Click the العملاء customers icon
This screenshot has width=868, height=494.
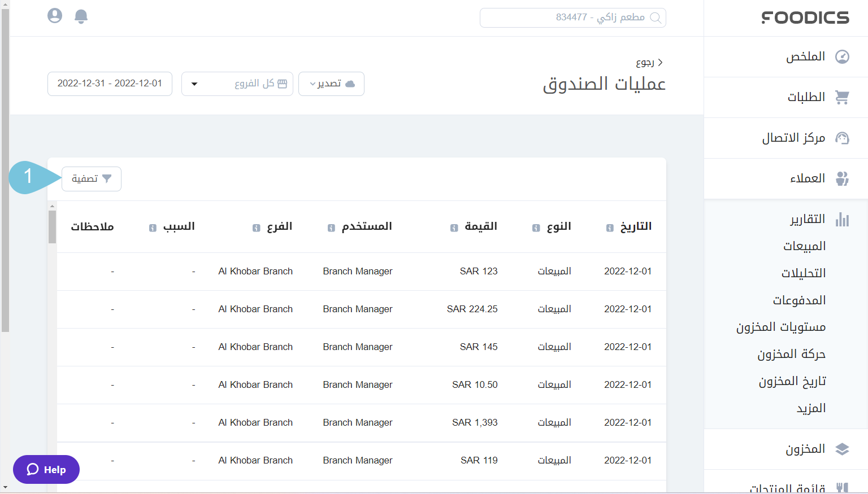click(x=843, y=178)
